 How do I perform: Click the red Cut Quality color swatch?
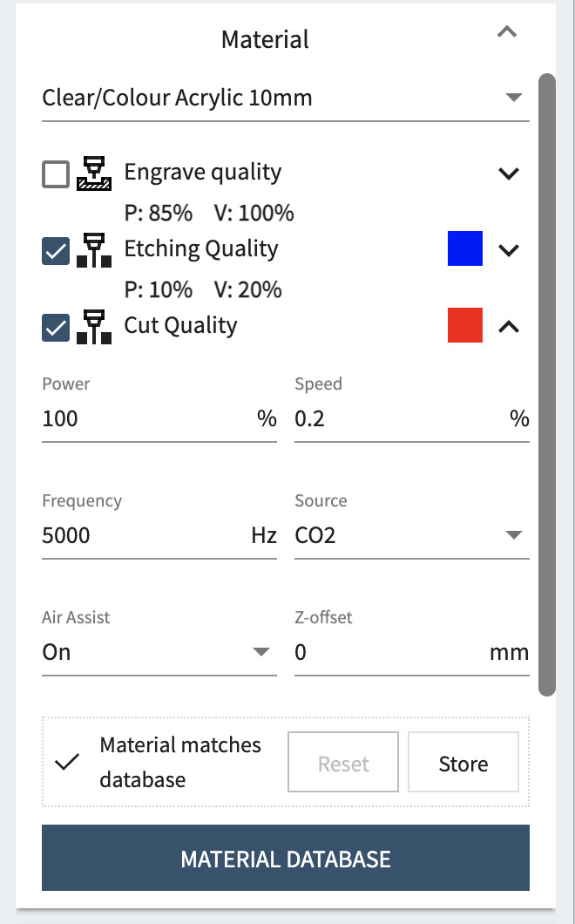[465, 326]
